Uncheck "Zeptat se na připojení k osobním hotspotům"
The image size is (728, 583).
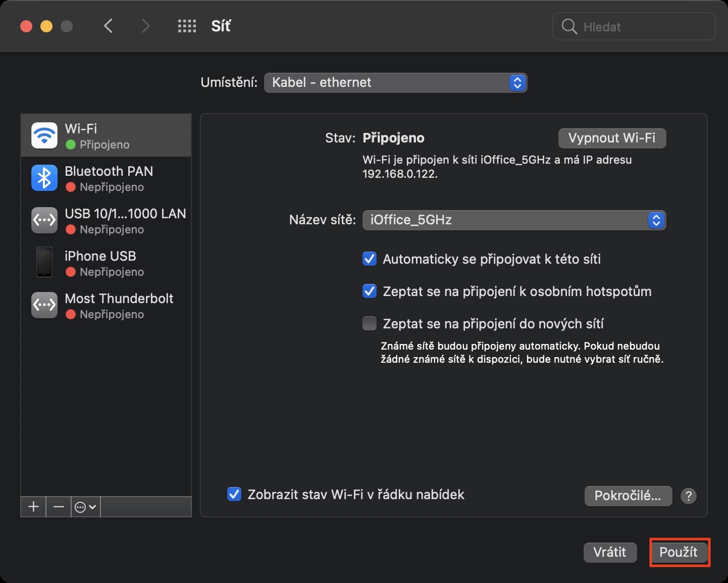[370, 291]
